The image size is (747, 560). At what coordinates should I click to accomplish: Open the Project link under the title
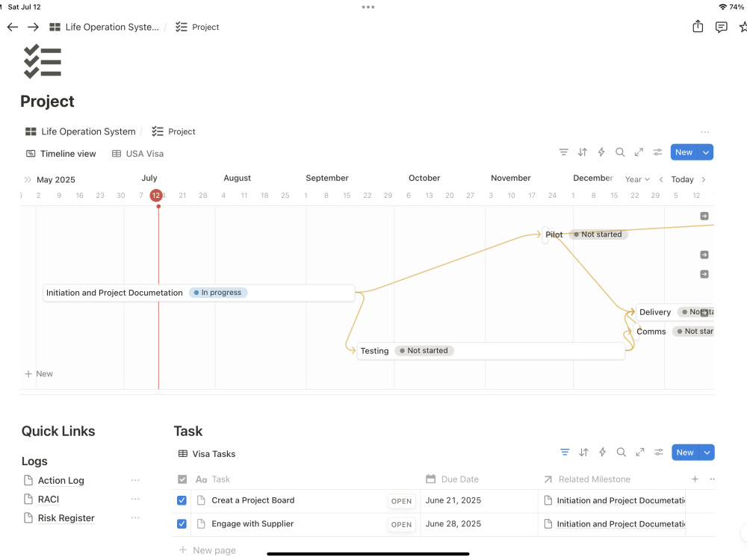click(173, 131)
